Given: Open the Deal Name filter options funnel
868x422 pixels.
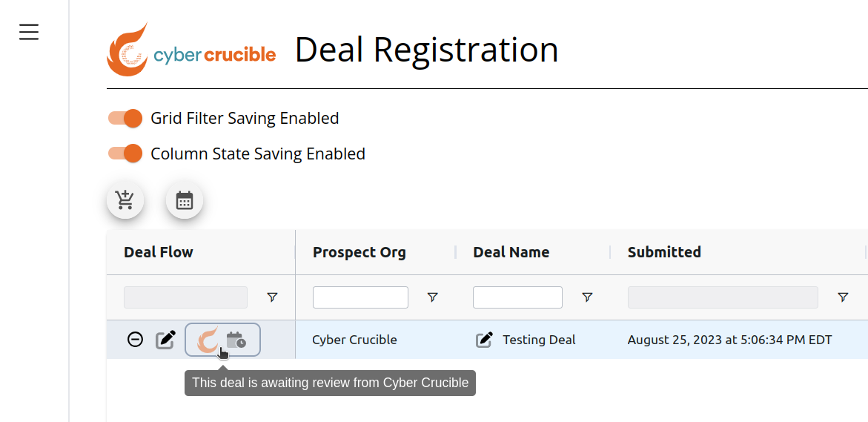Looking at the screenshot, I should [x=587, y=297].
